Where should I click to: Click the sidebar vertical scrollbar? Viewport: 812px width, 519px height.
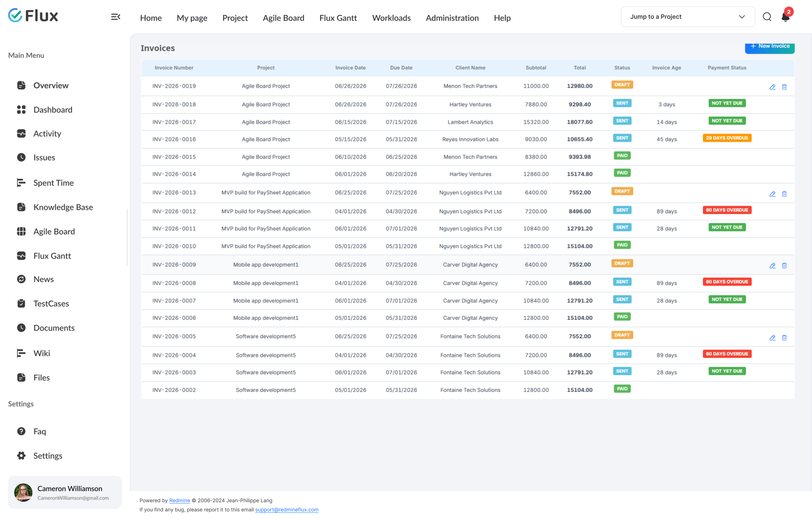pyautogui.click(x=127, y=237)
